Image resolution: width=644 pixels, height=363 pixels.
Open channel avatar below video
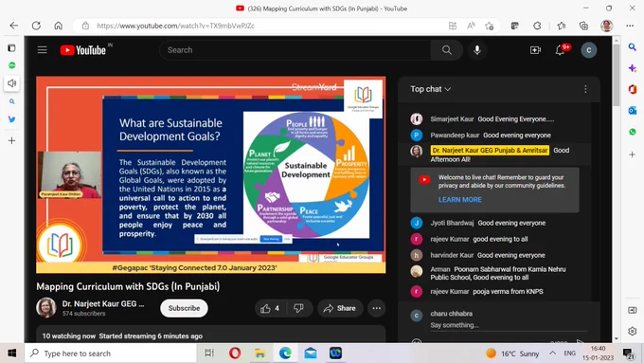46,308
